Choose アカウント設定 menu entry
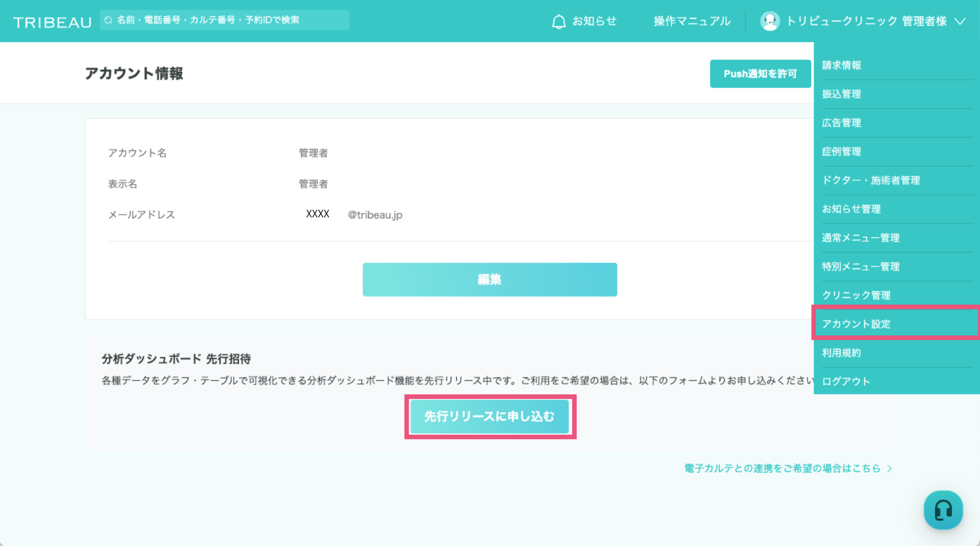 tap(856, 324)
